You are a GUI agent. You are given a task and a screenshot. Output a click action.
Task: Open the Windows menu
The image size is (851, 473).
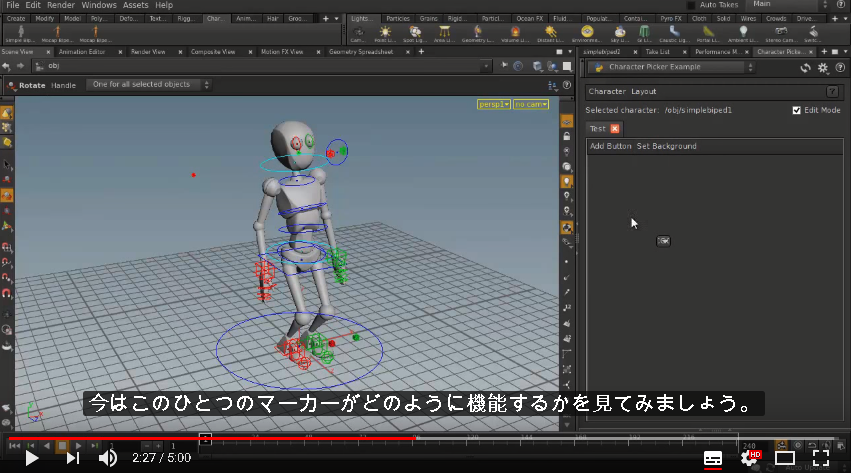point(99,5)
